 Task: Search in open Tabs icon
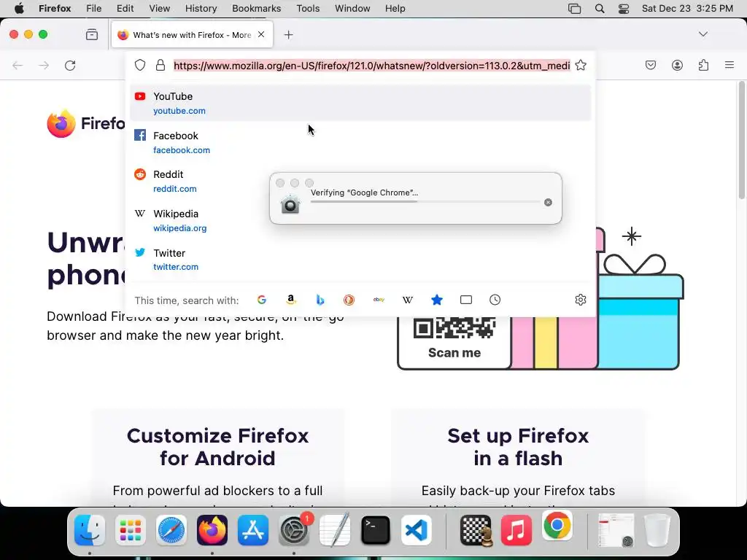466,300
